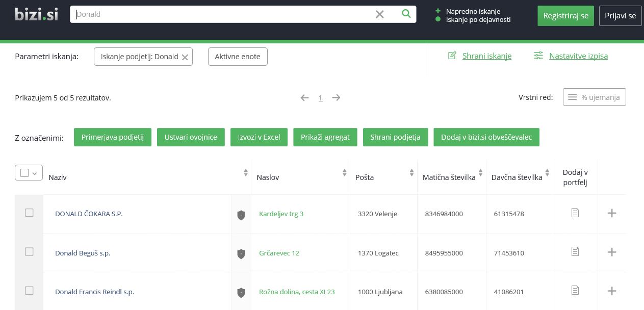Toggle the select-all checkbox in table header
The height and width of the screenshot is (310, 644).
coord(24,173)
